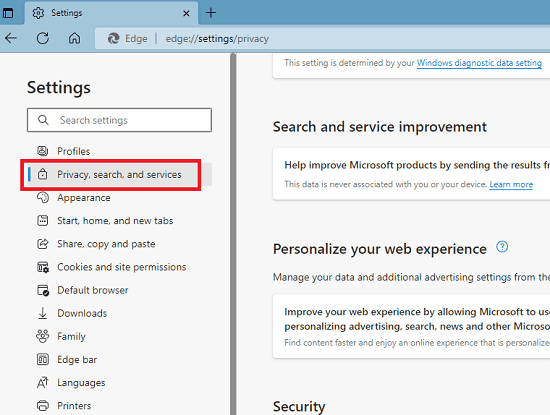Click the Search and service improvement heading
Viewport: 550px width, 415px height.
[380, 127]
